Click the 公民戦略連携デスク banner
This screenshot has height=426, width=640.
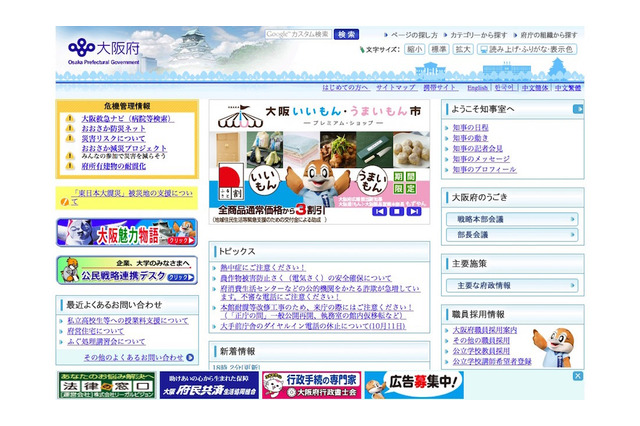click(x=127, y=270)
